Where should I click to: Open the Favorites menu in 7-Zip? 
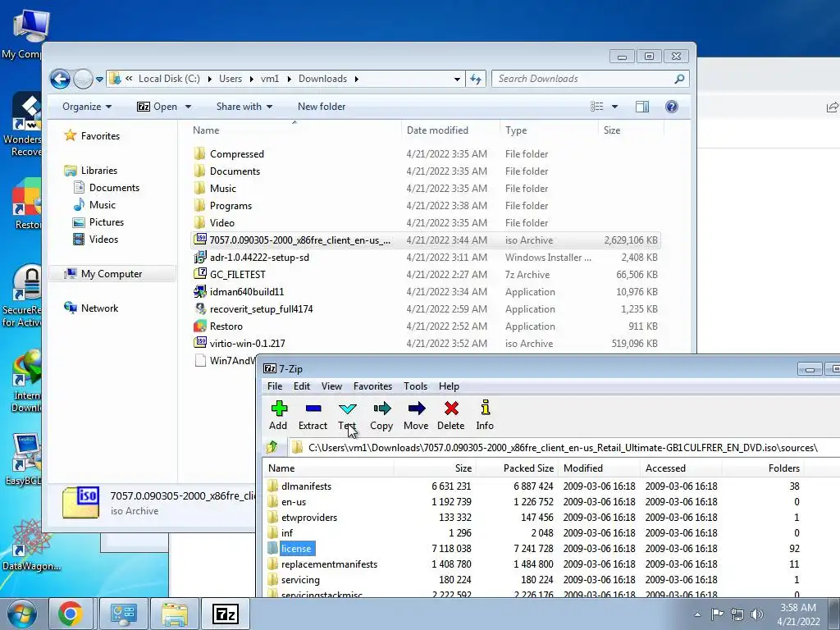(x=373, y=386)
